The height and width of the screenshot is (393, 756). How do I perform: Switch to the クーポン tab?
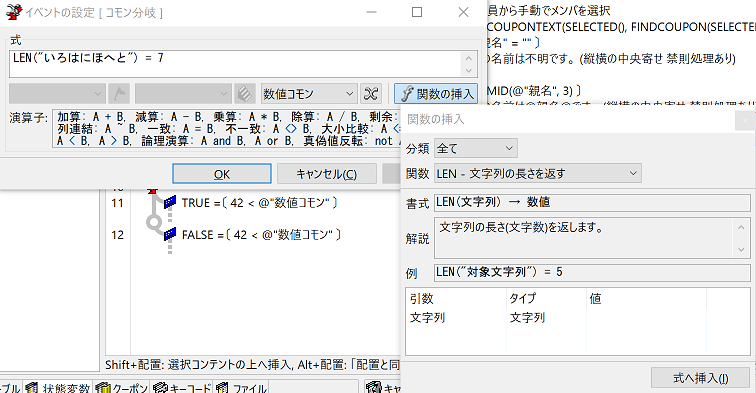(122, 387)
